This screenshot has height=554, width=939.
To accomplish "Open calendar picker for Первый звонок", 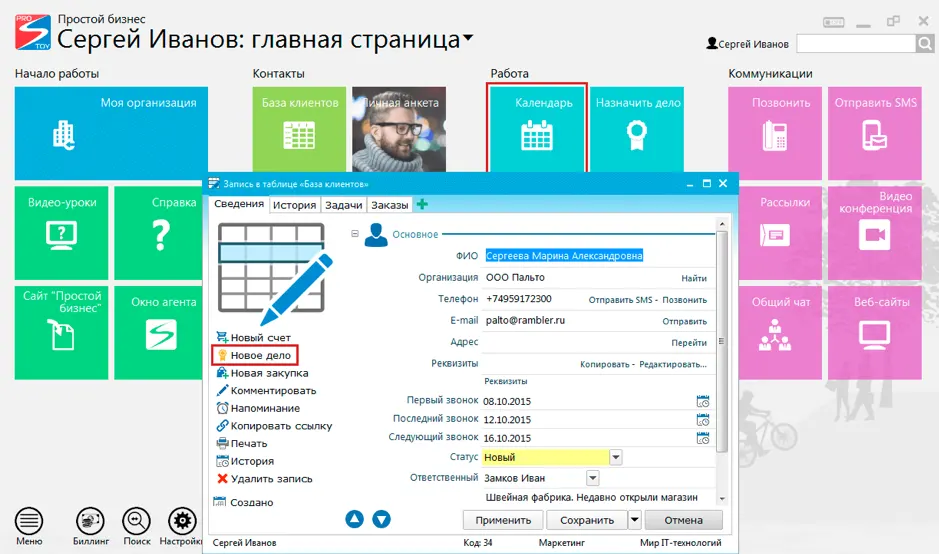I will tap(703, 401).
